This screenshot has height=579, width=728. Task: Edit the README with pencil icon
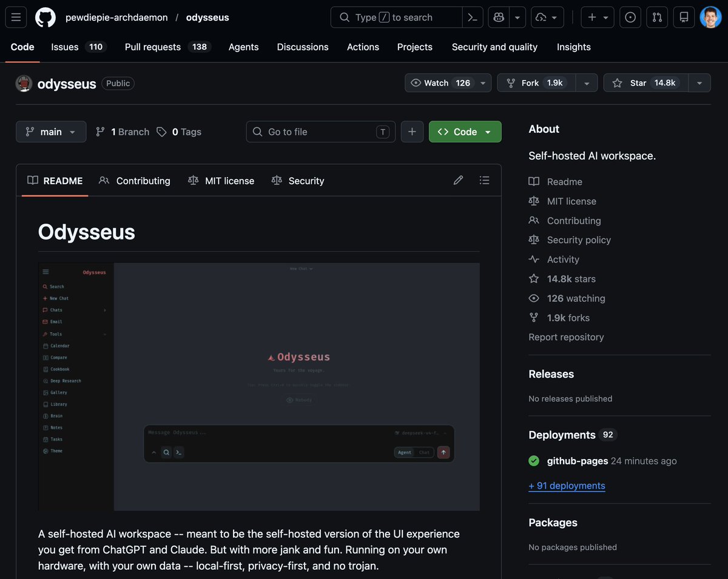point(459,180)
